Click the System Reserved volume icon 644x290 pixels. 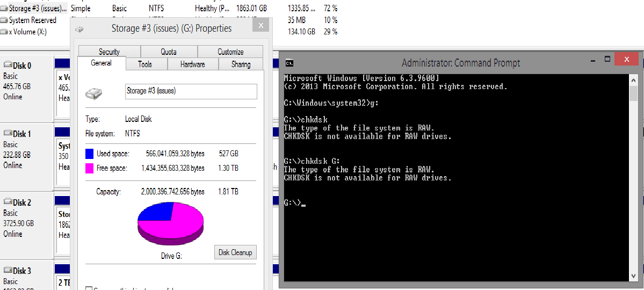4,20
